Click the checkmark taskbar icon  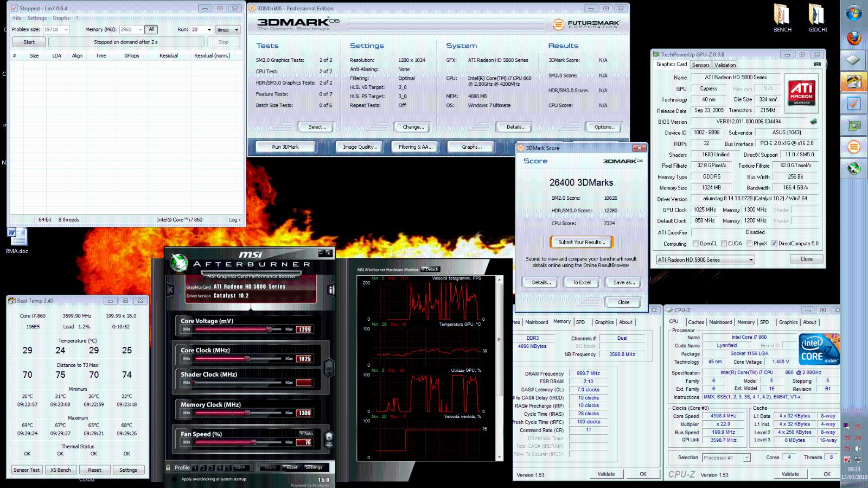pos(854,103)
